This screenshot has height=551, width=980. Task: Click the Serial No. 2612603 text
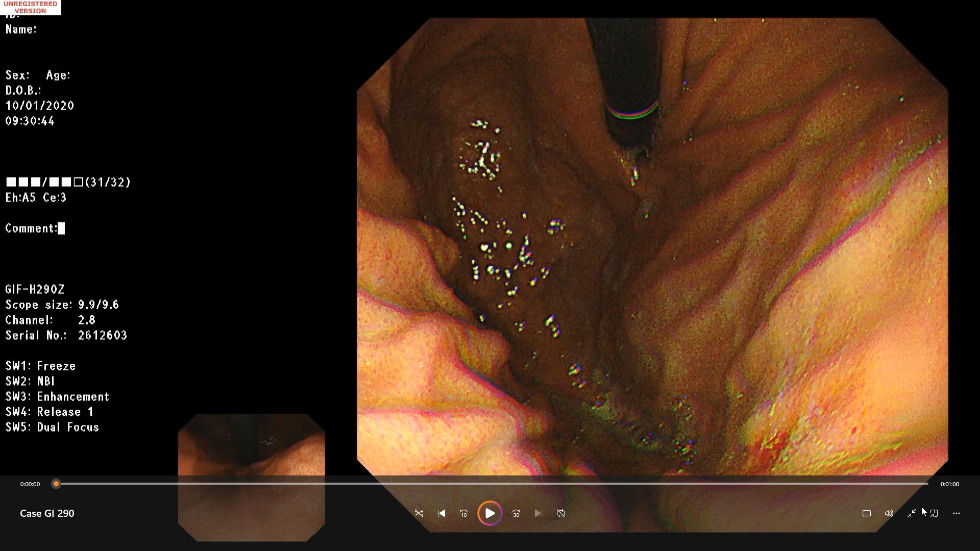pyautogui.click(x=66, y=335)
